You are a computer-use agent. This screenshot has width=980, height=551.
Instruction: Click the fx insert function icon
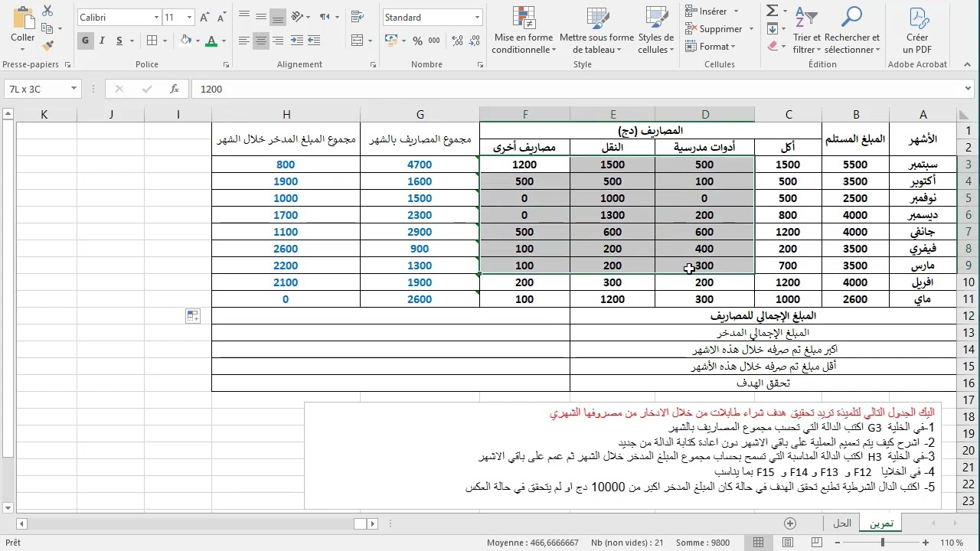(x=175, y=89)
